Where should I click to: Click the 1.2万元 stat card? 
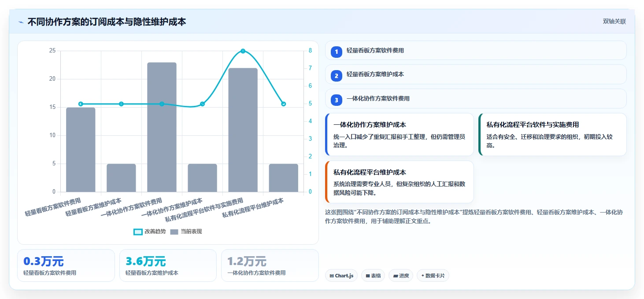click(270, 265)
